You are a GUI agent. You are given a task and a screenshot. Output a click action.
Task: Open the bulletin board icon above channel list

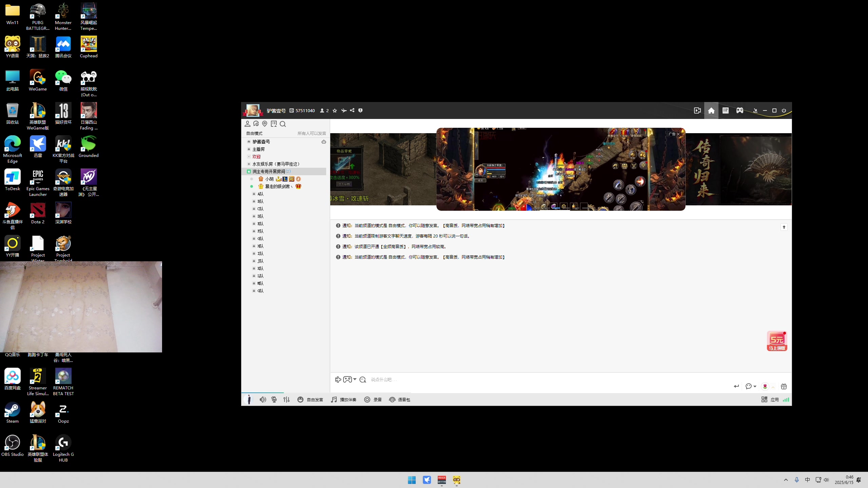(274, 124)
